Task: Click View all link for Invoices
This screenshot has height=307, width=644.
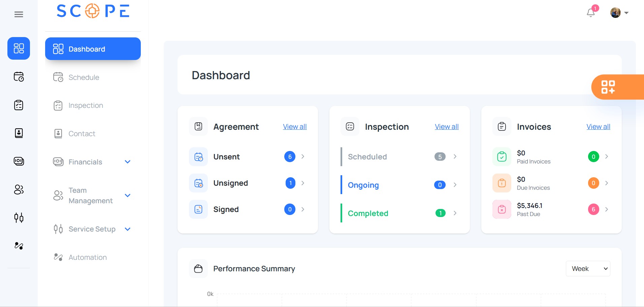Action: click(x=598, y=127)
